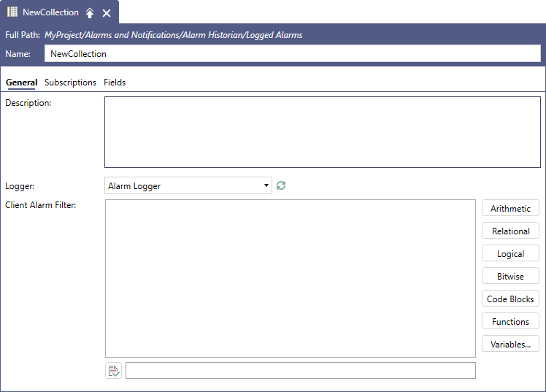Viewport: 546px width, 392px height.
Task: Switch to the General tab
Action: point(22,82)
